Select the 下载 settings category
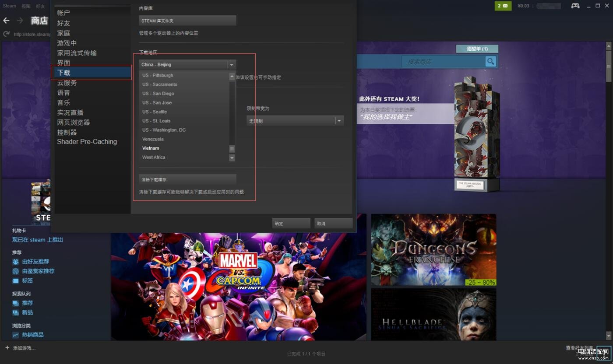This screenshot has width=613, height=364. [x=91, y=73]
